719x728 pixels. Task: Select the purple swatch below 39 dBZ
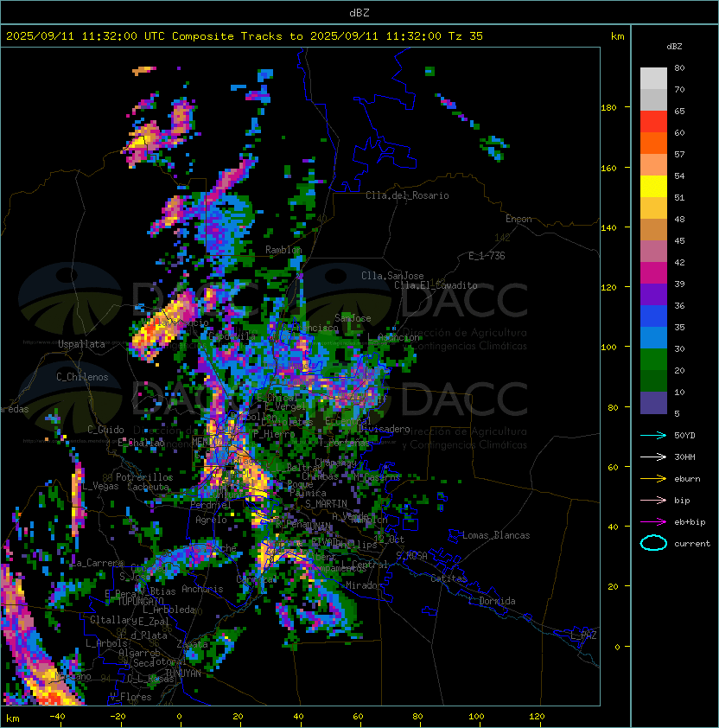coord(653,295)
